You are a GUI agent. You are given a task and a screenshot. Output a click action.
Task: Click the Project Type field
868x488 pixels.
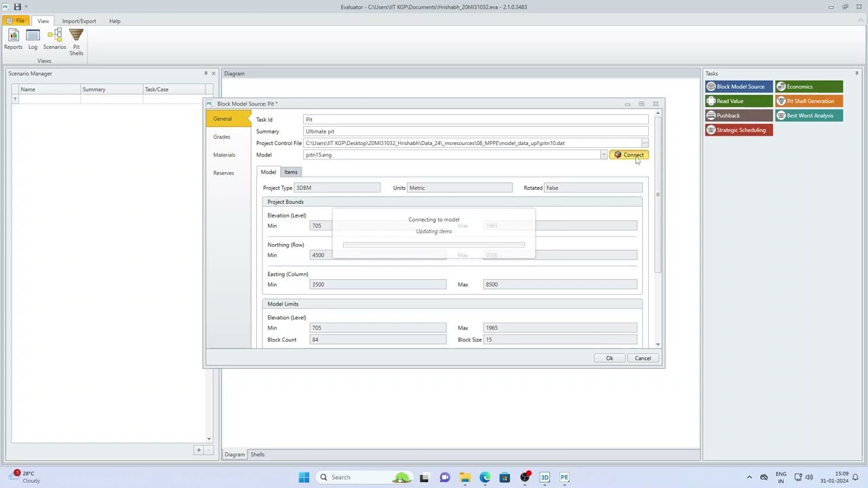tap(337, 188)
